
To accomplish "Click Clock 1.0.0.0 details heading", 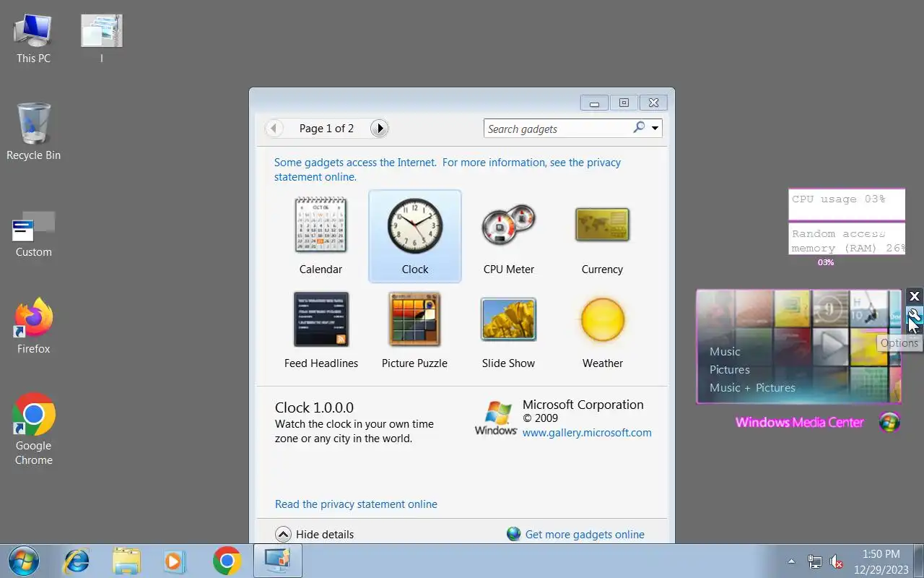I will (x=314, y=408).
